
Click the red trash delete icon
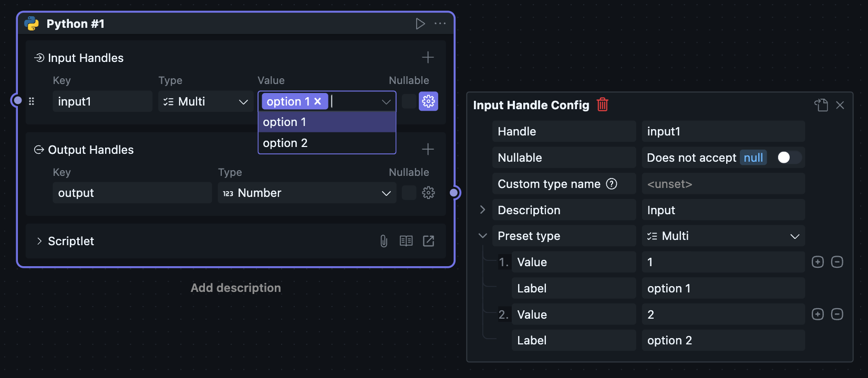pyautogui.click(x=603, y=105)
